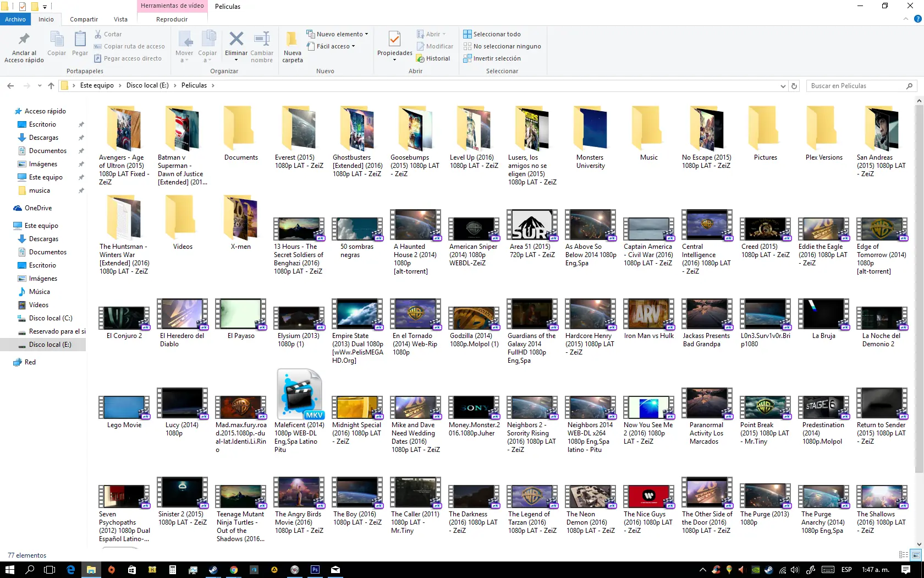Open the Archivo menu
The image size is (924, 578).
tap(15, 19)
